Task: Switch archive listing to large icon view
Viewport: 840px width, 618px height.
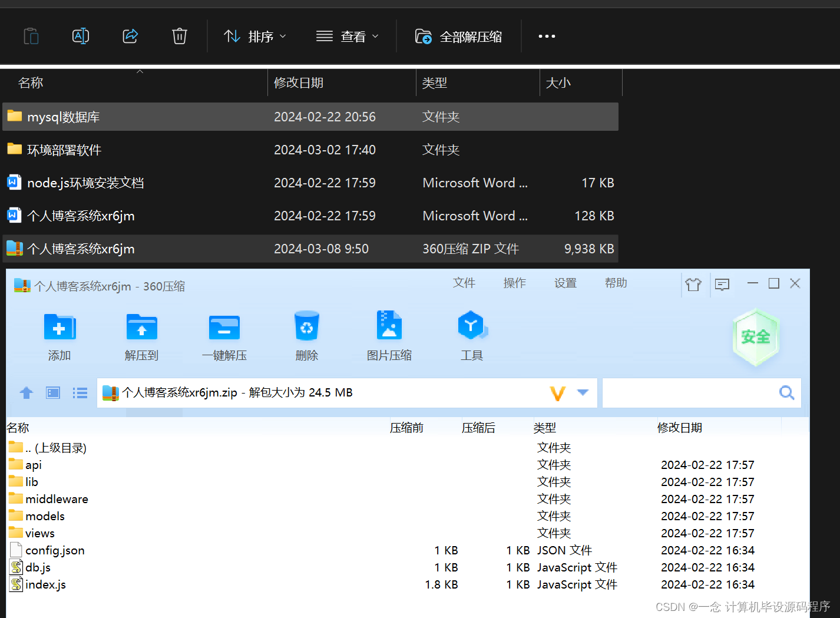Action: click(x=52, y=392)
